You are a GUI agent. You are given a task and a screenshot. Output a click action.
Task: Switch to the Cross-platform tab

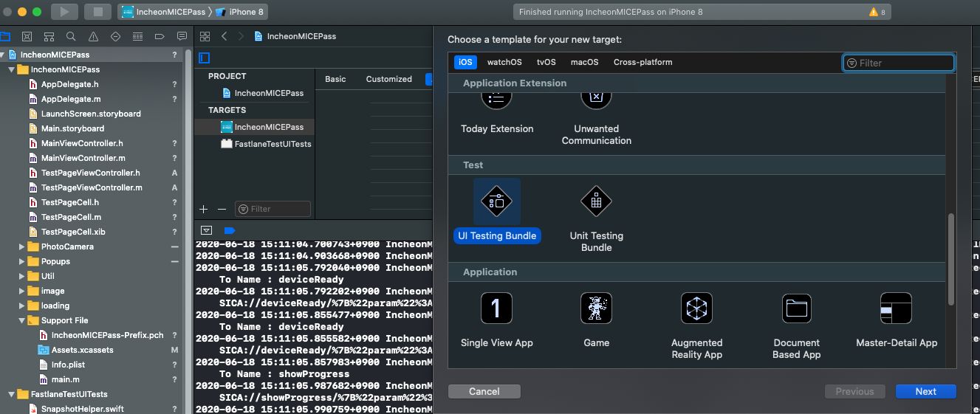[x=643, y=62]
